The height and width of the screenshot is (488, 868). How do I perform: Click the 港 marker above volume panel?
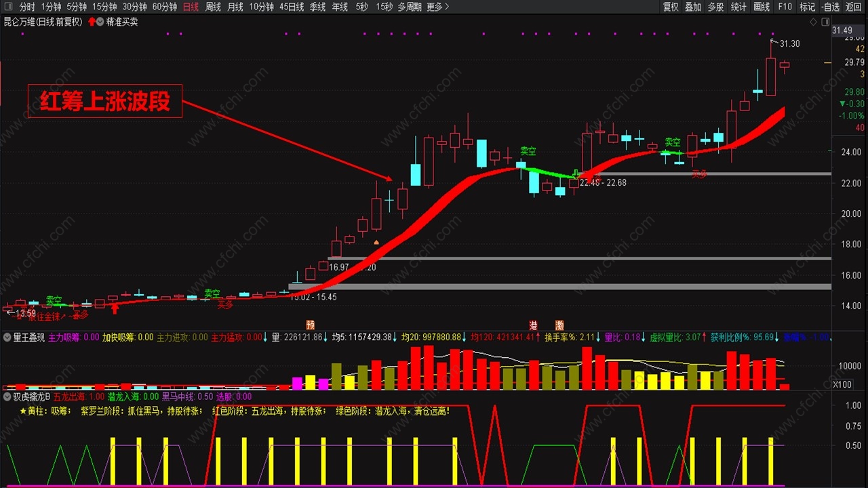[533, 325]
